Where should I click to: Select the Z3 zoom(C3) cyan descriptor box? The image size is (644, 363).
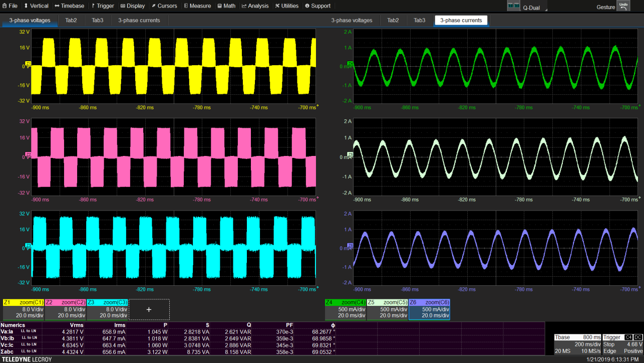tap(107, 309)
